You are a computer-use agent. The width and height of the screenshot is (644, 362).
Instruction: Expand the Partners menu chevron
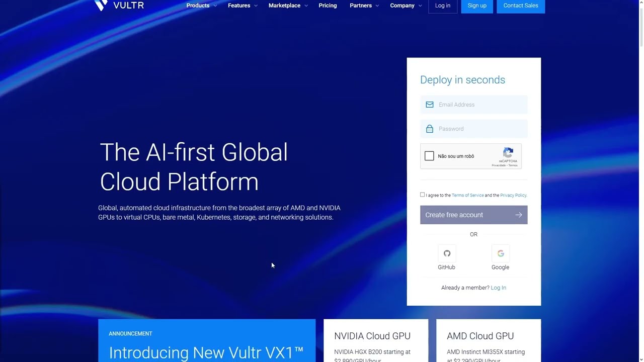(x=377, y=6)
